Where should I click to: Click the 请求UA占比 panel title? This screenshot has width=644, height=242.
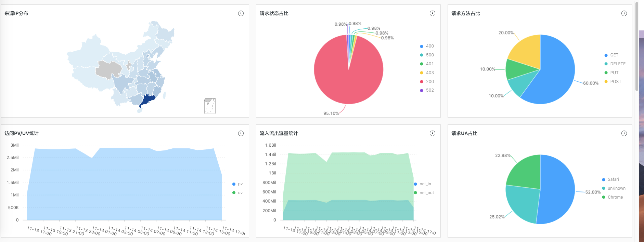click(464, 133)
